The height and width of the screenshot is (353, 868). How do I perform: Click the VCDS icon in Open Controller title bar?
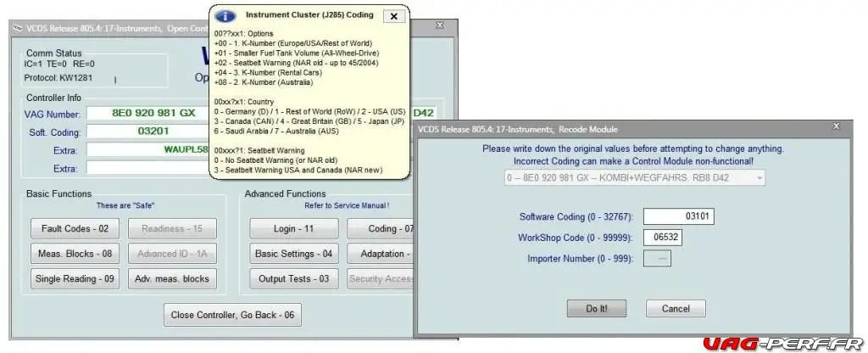[x=18, y=28]
